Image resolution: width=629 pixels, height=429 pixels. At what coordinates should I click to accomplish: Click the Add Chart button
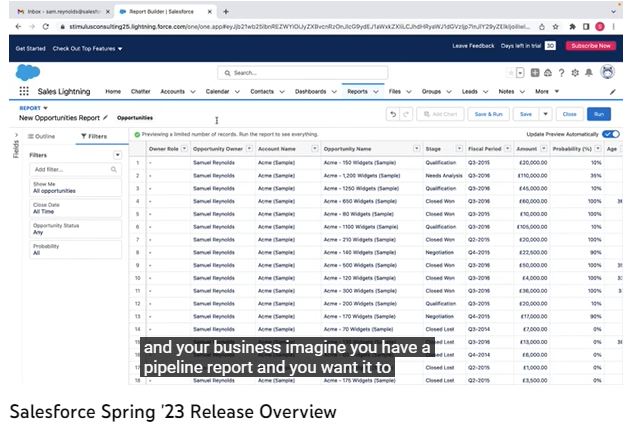440,114
